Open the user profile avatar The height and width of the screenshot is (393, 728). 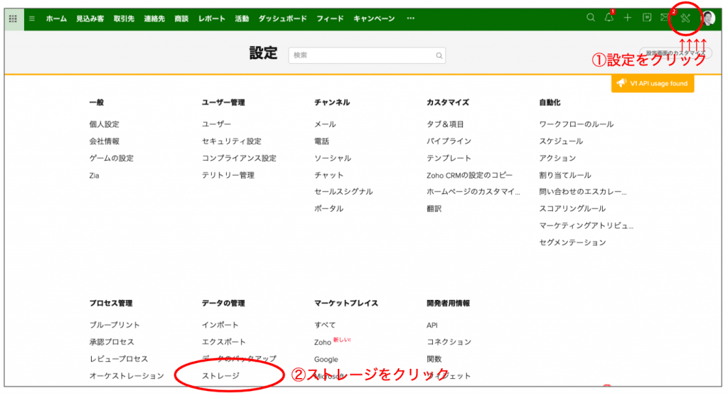click(708, 18)
